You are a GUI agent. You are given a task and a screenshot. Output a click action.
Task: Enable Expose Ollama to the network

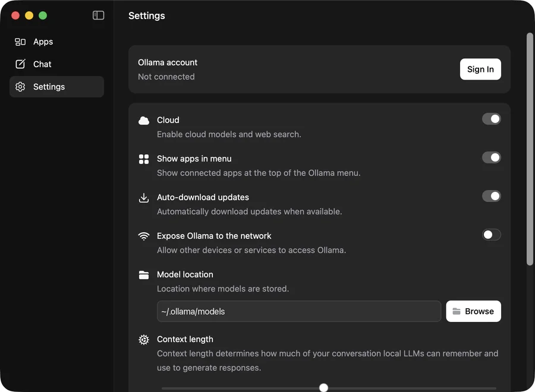coord(492,235)
